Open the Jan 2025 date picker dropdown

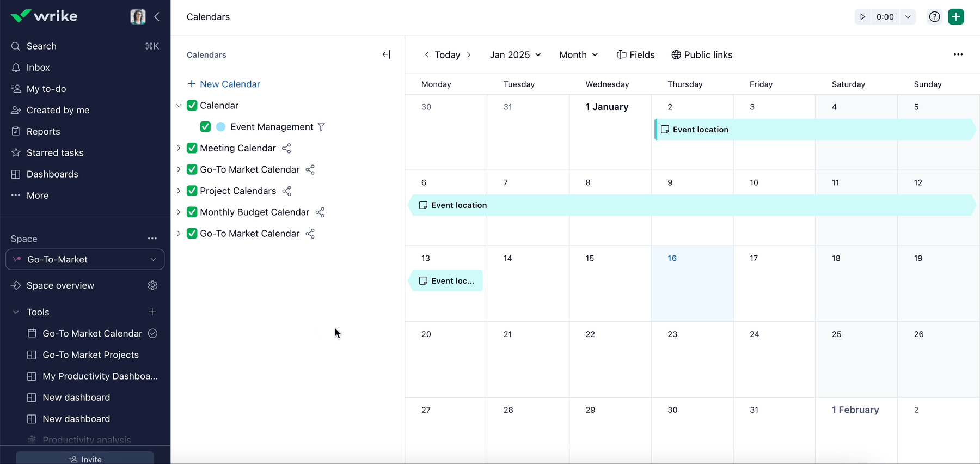coord(515,55)
